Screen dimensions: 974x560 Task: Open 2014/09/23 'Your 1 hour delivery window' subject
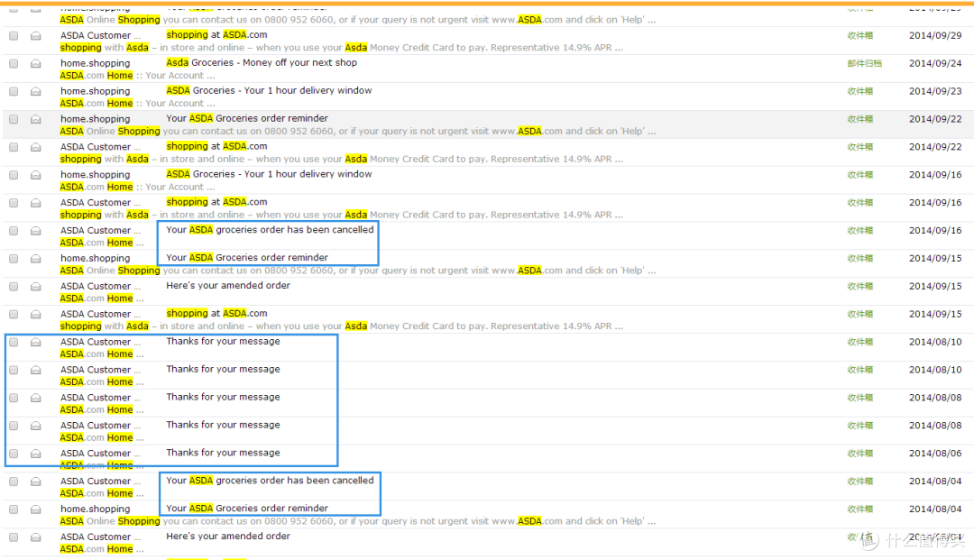coord(269,91)
